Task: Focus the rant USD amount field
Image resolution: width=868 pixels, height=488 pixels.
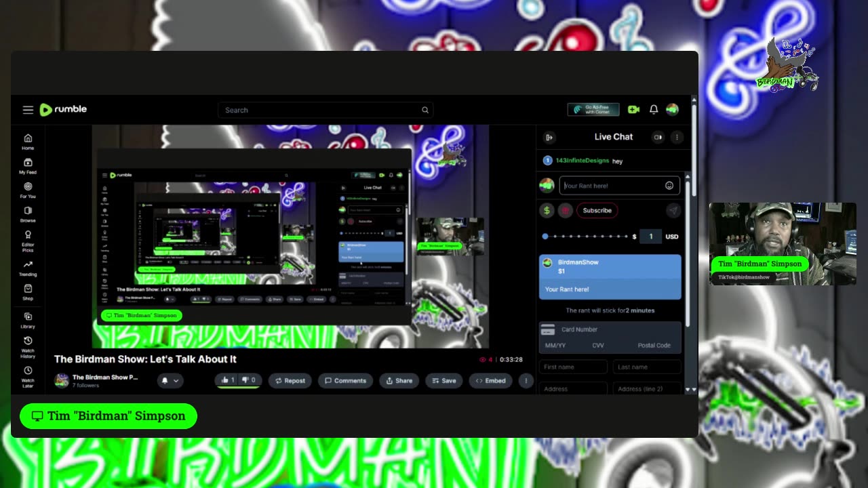Action: pos(650,237)
